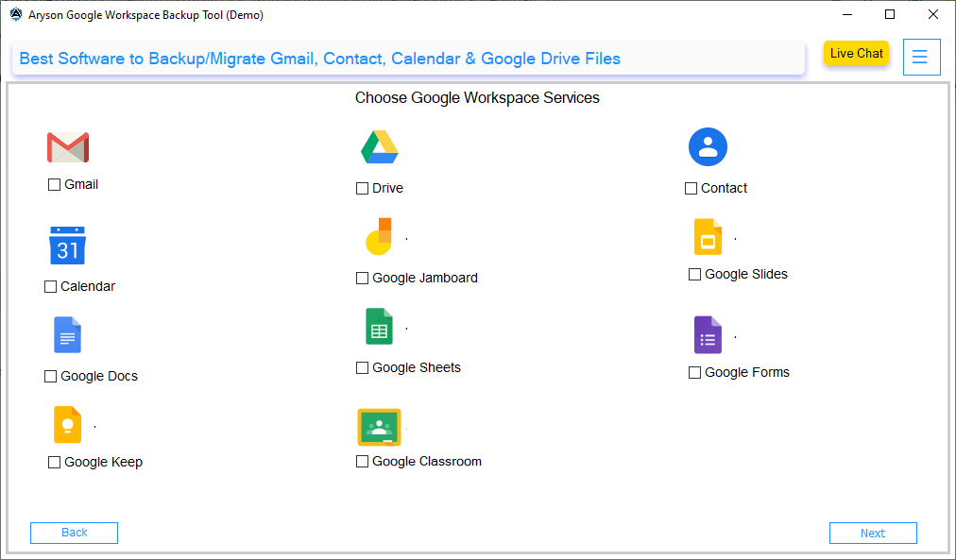Enable the Gmail checkbox

tap(54, 185)
